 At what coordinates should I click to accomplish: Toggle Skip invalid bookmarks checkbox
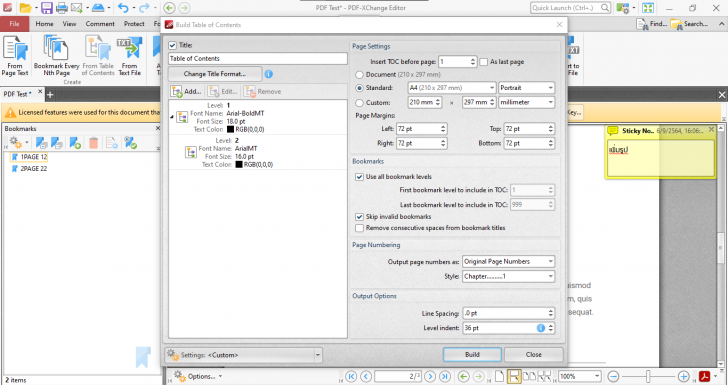coord(359,217)
